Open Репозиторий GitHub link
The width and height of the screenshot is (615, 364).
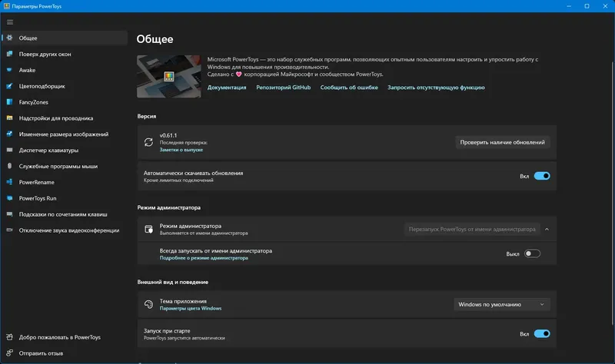(x=283, y=88)
